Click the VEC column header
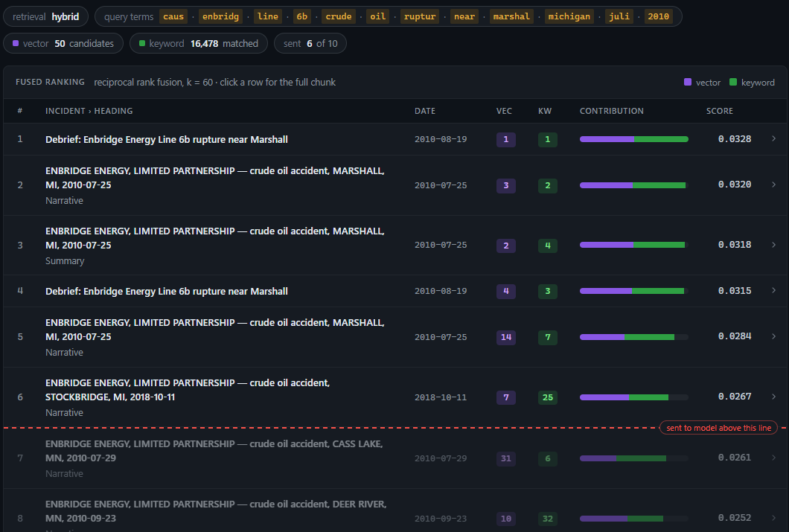This screenshot has width=789, height=532. 504,111
